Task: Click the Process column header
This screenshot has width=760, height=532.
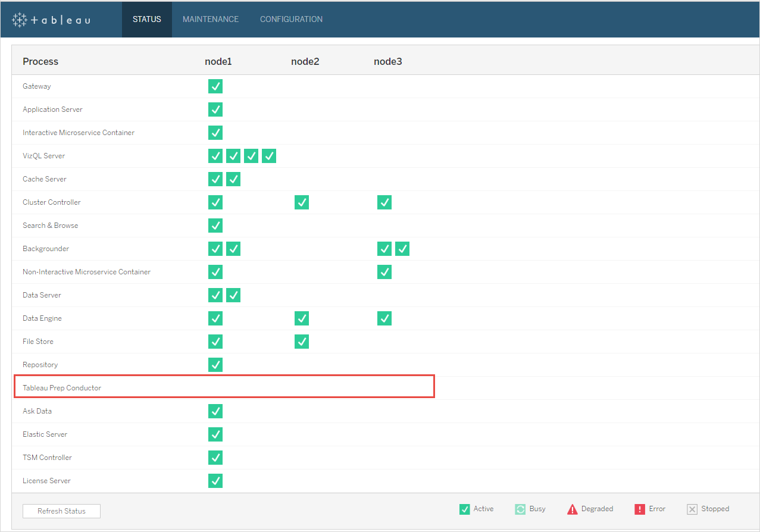Action: point(40,62)
